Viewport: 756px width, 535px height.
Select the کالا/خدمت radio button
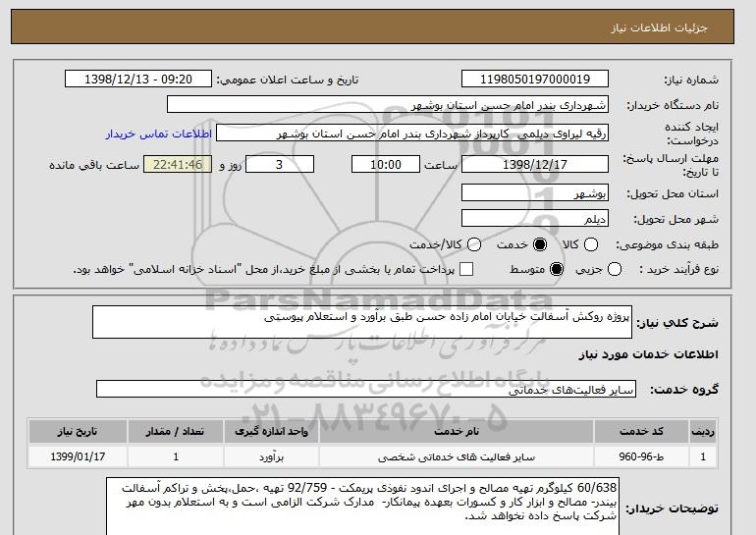[x=474, y=244]
